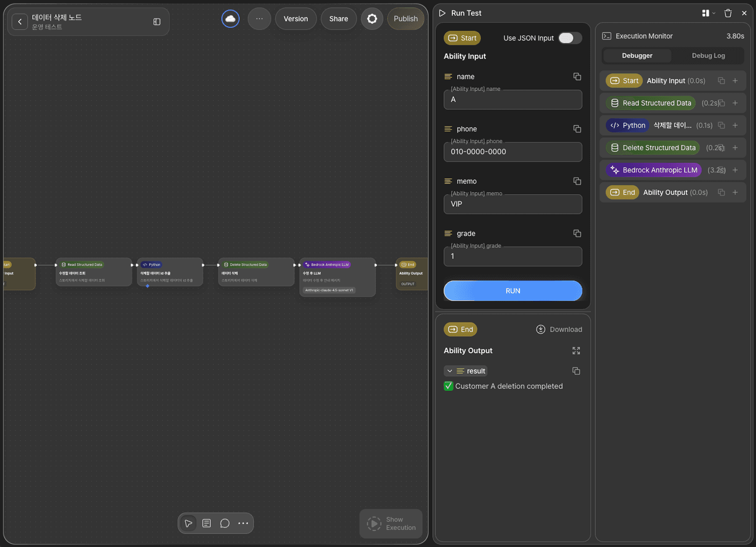
Task: Copy the Delete Structured Data step
Action: (722, 148)
